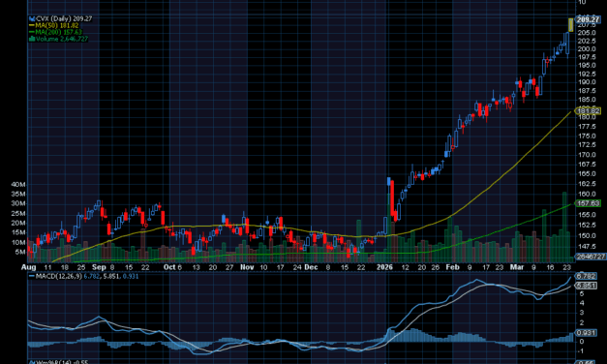This screenshot has width=607, height=364.
Task: Click the 11 date label after Aug
Action: point(47,267)
